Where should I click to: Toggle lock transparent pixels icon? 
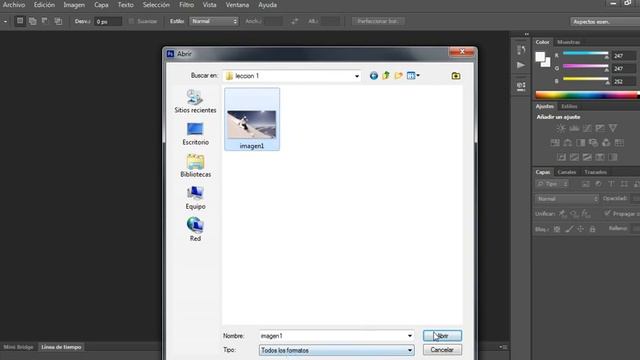pyautogui.click(x=557, y=229)
